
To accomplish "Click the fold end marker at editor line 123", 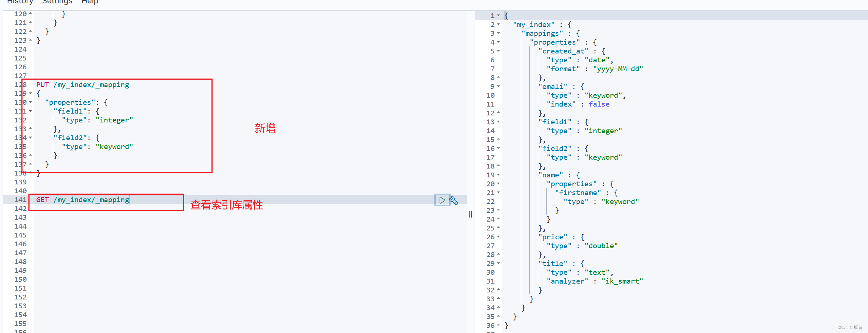I will (x=31, y=40).
